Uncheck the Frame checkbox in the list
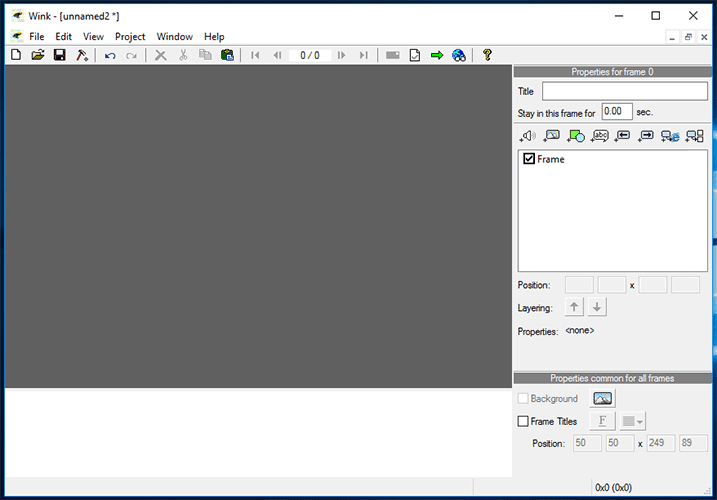Image resolution: width=717 pixels, height=500 pixels. [529, 159]
